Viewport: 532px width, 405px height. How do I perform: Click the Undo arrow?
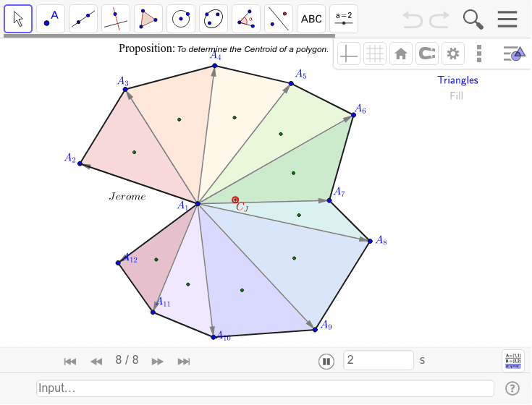413,20
